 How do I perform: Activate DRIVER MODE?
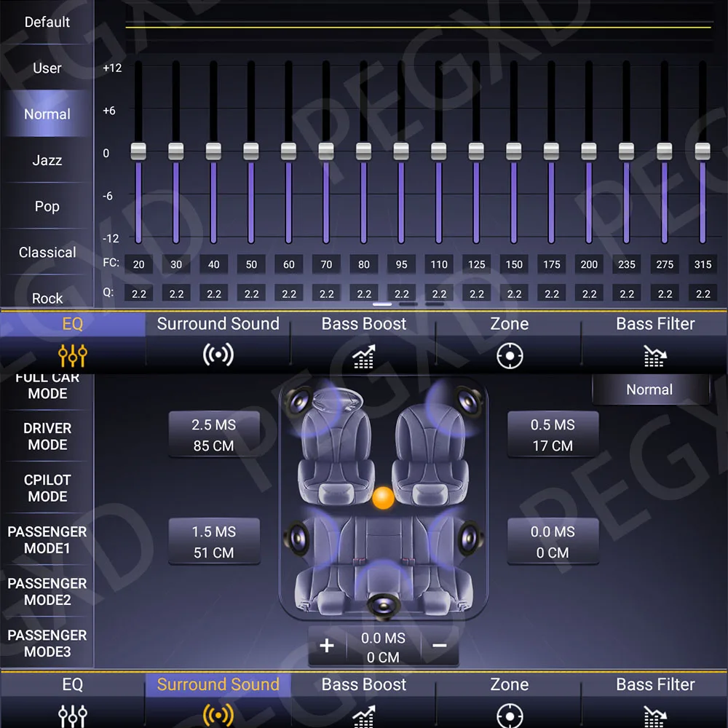pos(47,436)
